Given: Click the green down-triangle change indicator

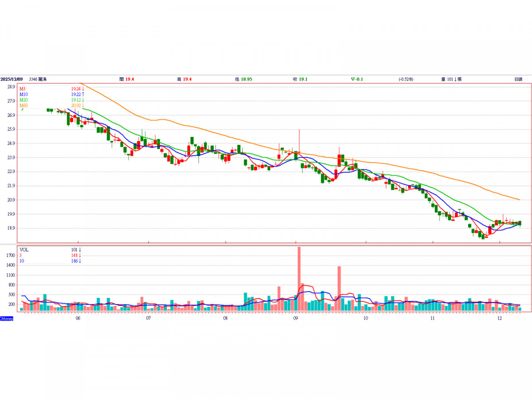Looking at the screenshot, I should point(353,79).
